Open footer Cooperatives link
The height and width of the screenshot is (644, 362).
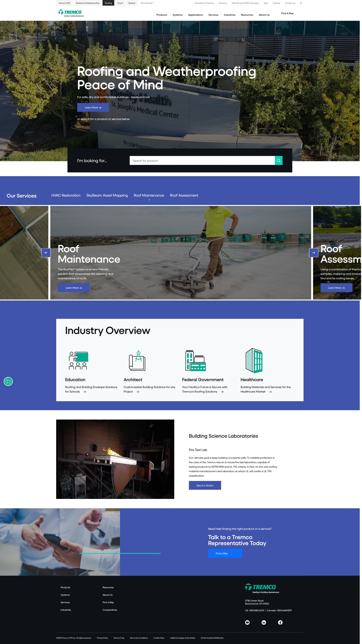pyautogui.click(x=110, y=610)
